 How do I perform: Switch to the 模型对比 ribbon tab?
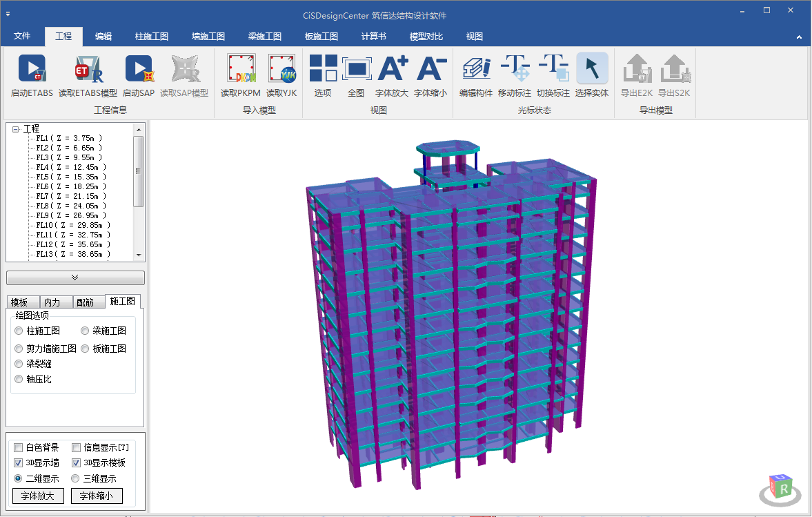[x=426, y=37]
